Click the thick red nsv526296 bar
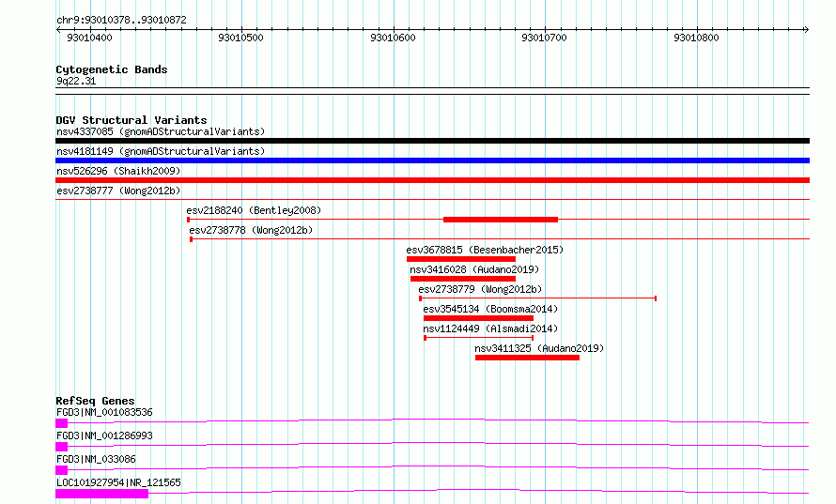836x504 pixels. pos(432,180)
